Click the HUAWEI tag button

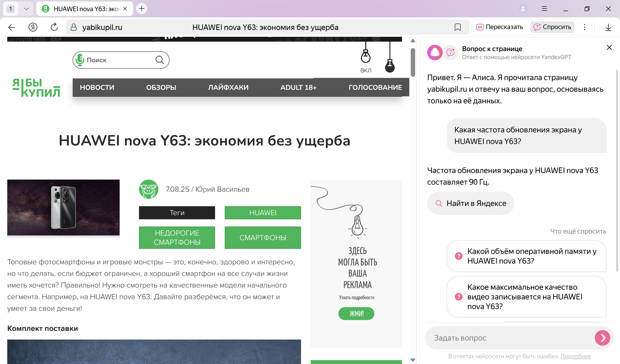[x=263, y=213]
